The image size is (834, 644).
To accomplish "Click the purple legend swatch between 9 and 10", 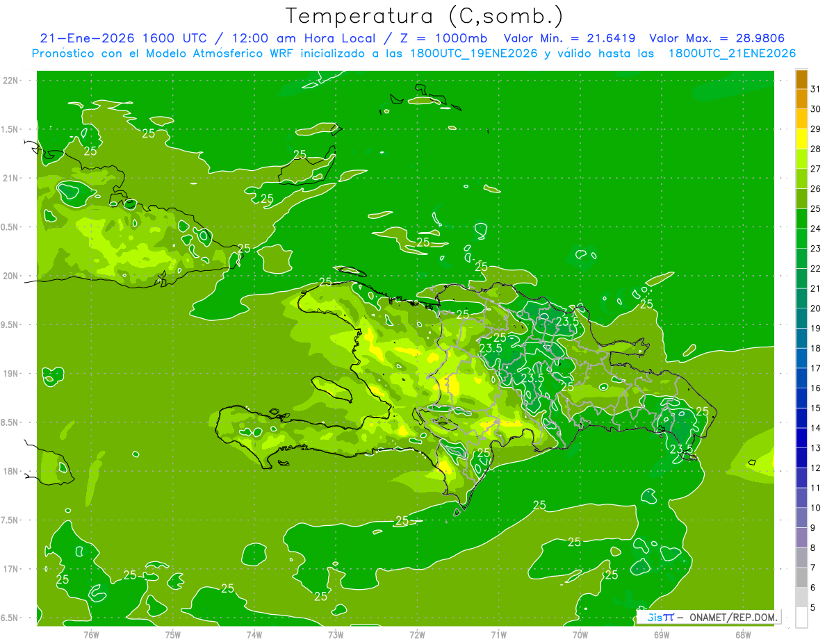I will (x=801, y=518).
